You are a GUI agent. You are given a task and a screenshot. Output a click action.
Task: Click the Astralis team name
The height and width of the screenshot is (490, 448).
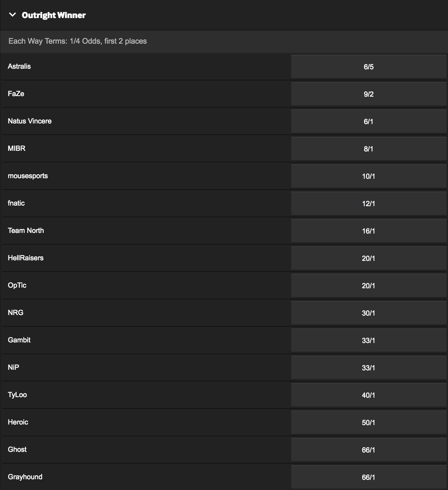[19, 66]
